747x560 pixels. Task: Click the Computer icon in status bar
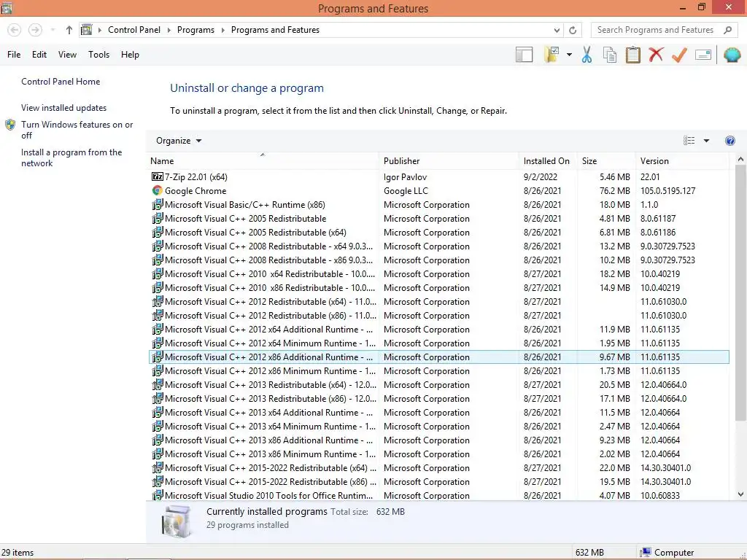point(646,553)
